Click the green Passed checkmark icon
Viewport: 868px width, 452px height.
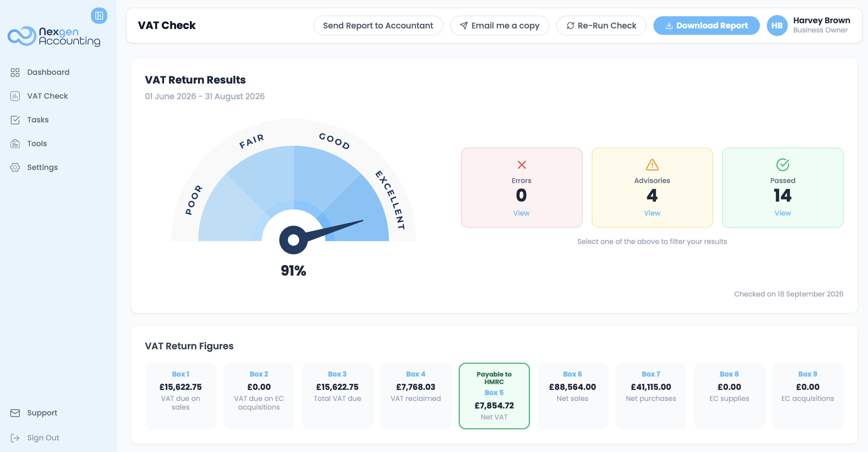[782, 164]
